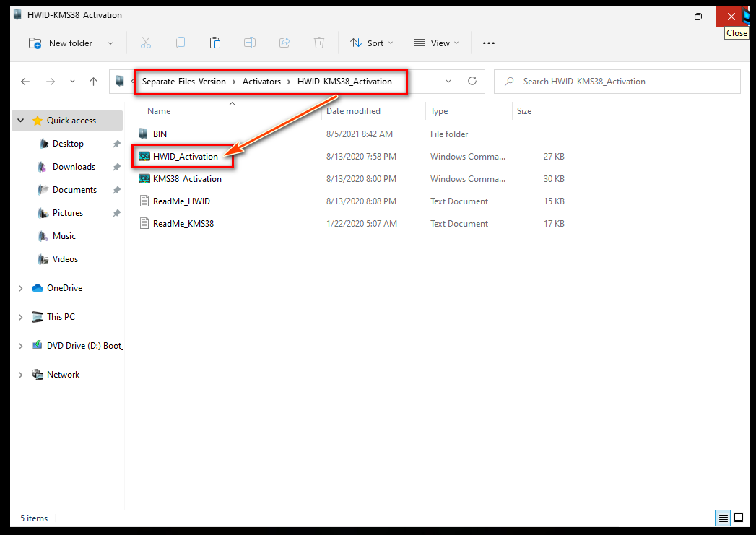Image resolution: width=756 pixels, height=535 pixels.
Task: Select the BIN folder
Action: coord(160,134)
